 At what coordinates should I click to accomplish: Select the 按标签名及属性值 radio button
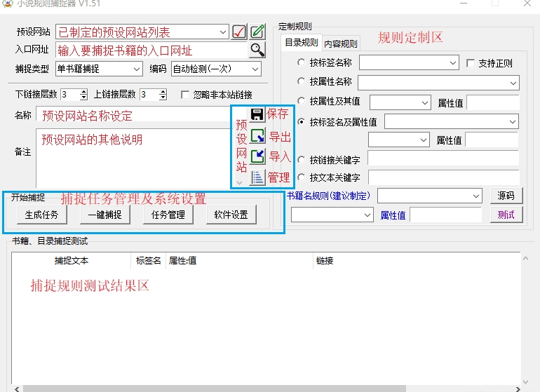pos(301,121)
